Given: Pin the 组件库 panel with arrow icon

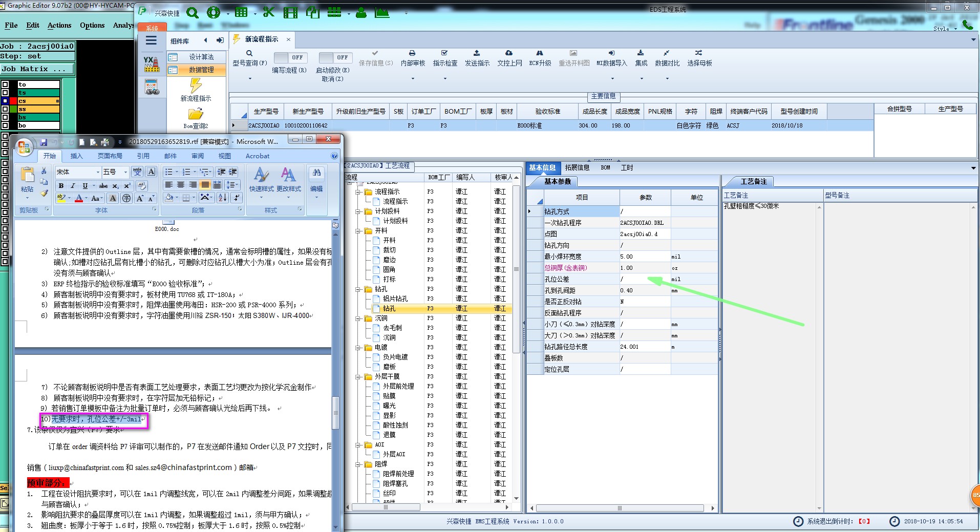Looking at the screenshot, I should point(220,40).
